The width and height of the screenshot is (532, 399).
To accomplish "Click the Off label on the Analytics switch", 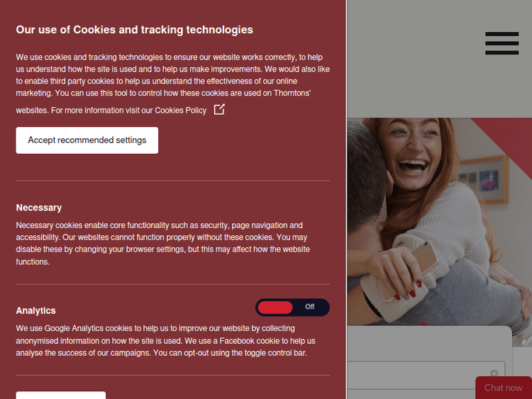I will pyautogui.click(x=309, y=307).
